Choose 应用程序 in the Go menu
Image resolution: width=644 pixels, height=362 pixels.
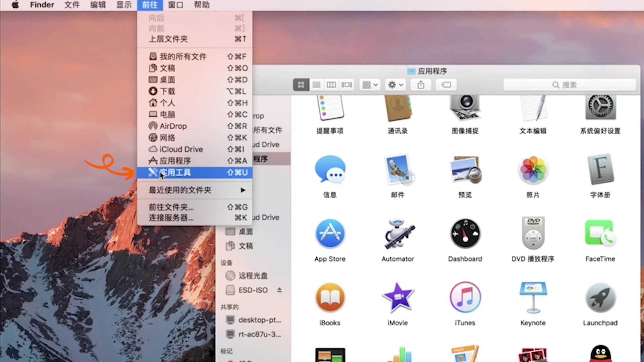point(195,161)
